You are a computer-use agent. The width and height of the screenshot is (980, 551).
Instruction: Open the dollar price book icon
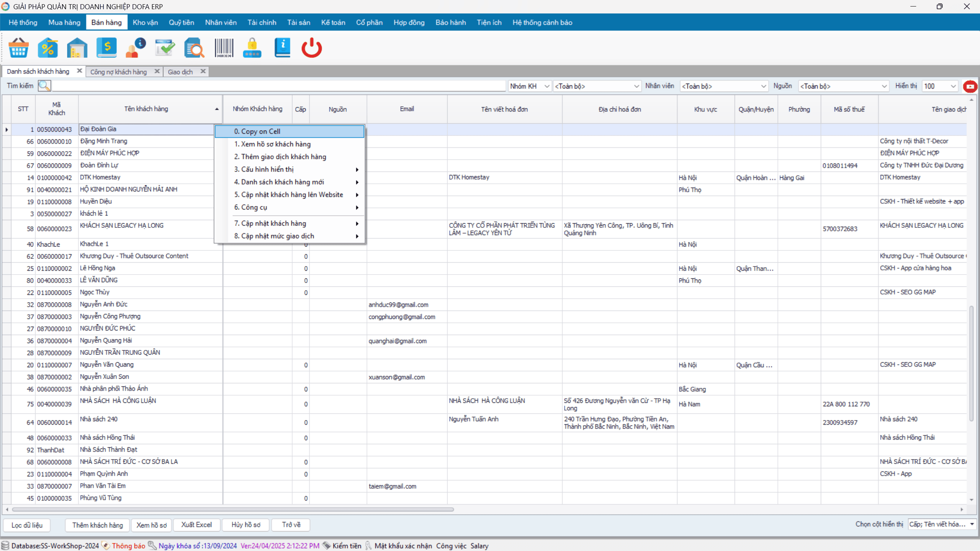(106, 48)
